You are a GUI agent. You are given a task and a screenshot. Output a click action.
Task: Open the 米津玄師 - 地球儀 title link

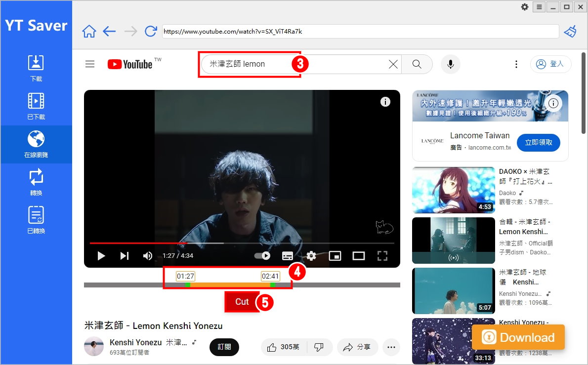pyautogui.click(x=522, y=277)
